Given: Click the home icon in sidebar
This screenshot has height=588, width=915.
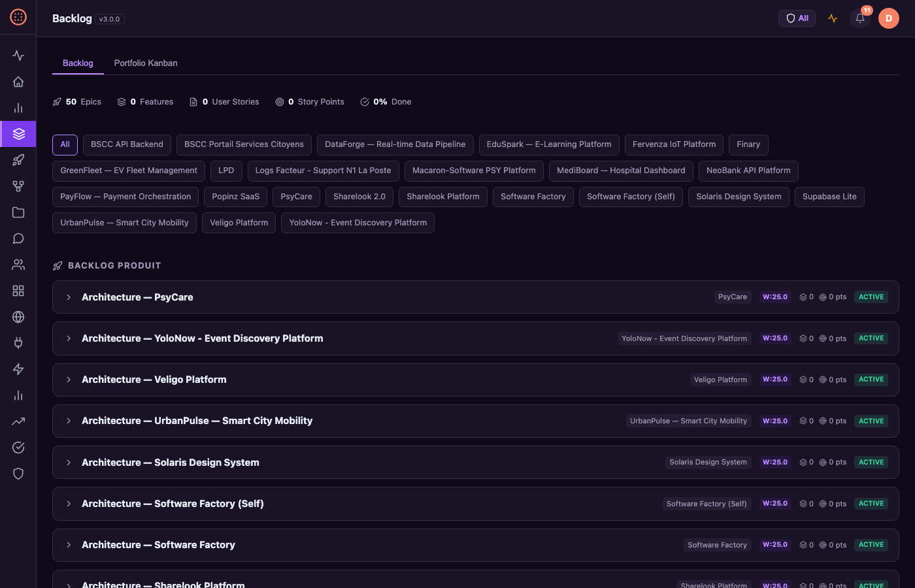Looking at the screenshot, I should [x=18, y=82].
